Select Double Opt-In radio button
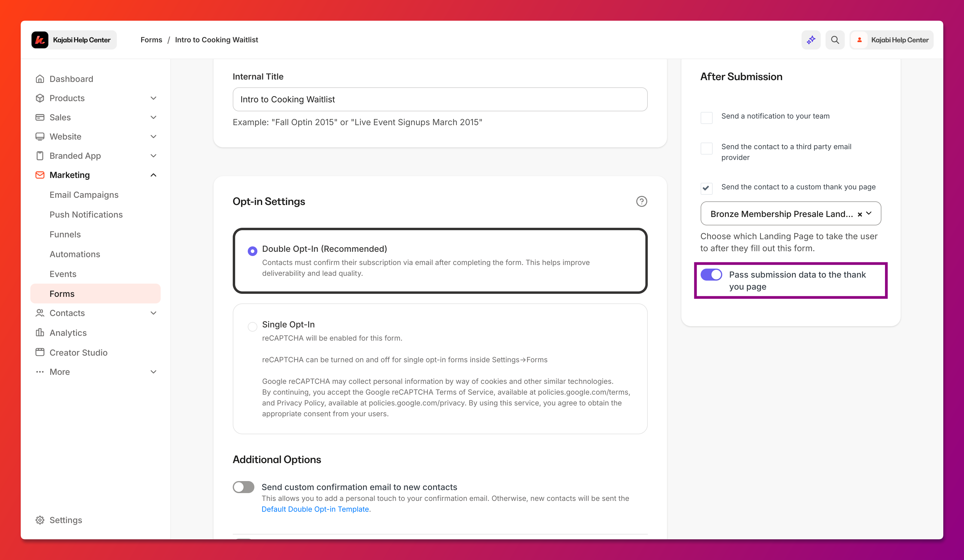Viewport: 964px width, 560px height. tap(253, 251)
